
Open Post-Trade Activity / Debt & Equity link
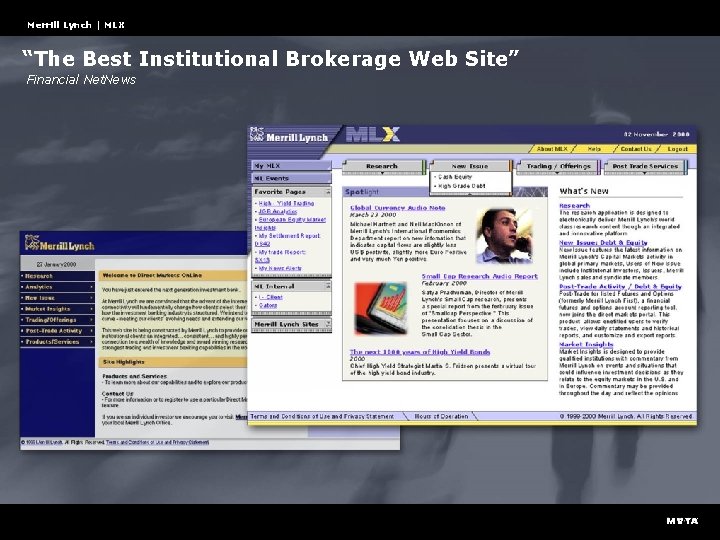click(x=620, y=286)
